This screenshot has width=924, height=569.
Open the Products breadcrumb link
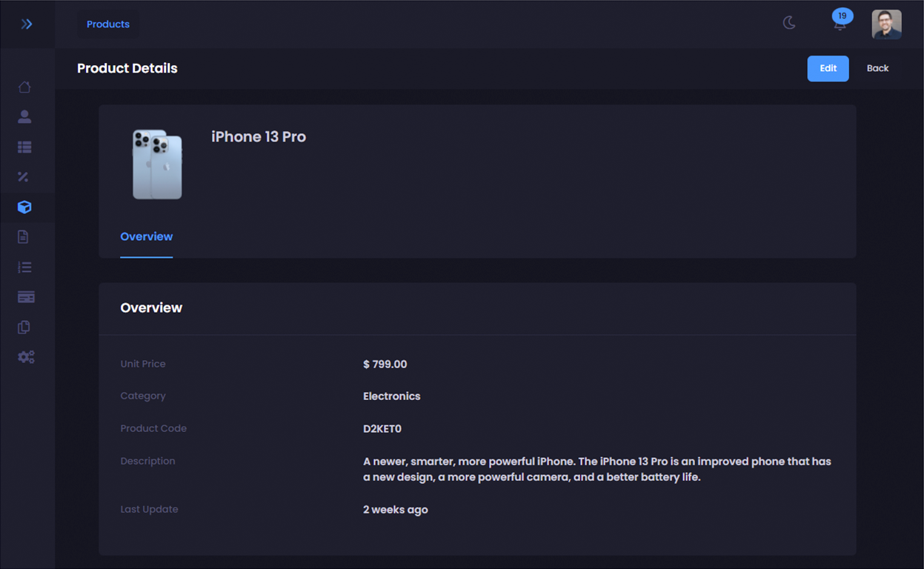tap(107, 24)
